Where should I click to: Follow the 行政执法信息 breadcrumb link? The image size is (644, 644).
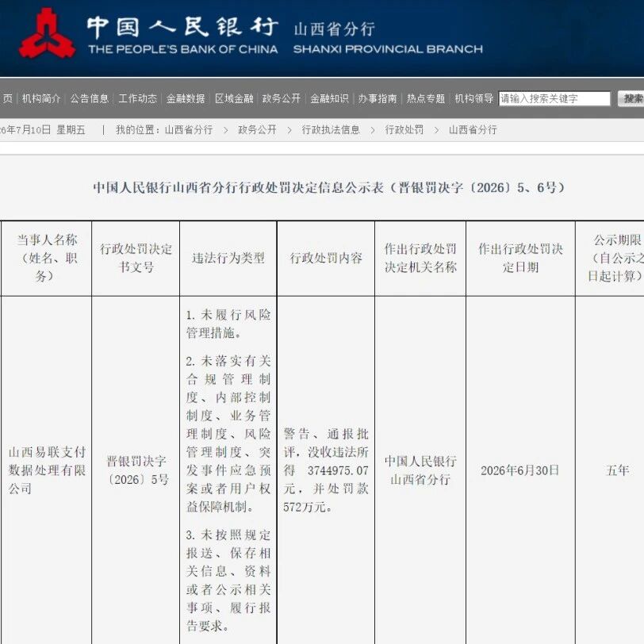click(331, 130)
